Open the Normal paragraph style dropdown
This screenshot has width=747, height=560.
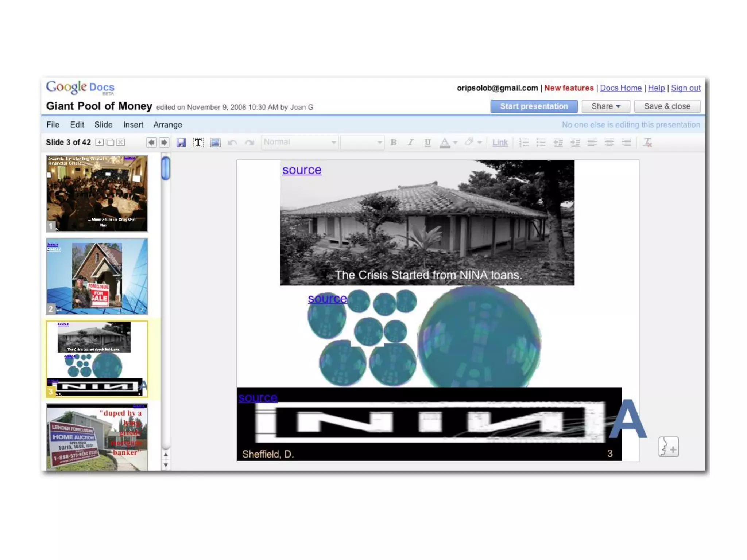coord(300,142)
